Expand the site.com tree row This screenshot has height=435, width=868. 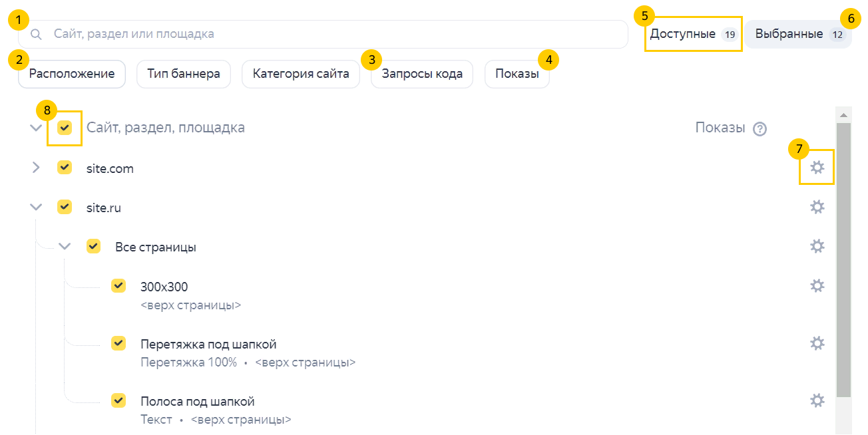(37, 168)
